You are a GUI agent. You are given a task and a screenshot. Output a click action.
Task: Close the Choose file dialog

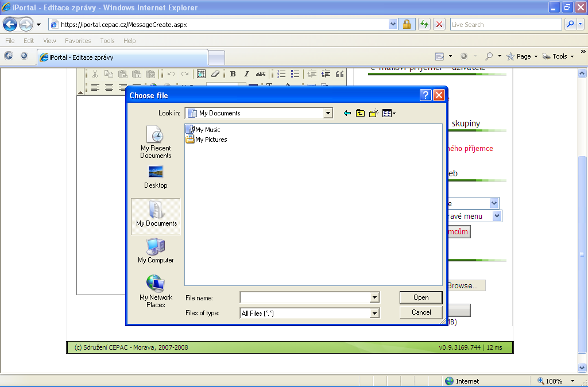click(439, 95)
